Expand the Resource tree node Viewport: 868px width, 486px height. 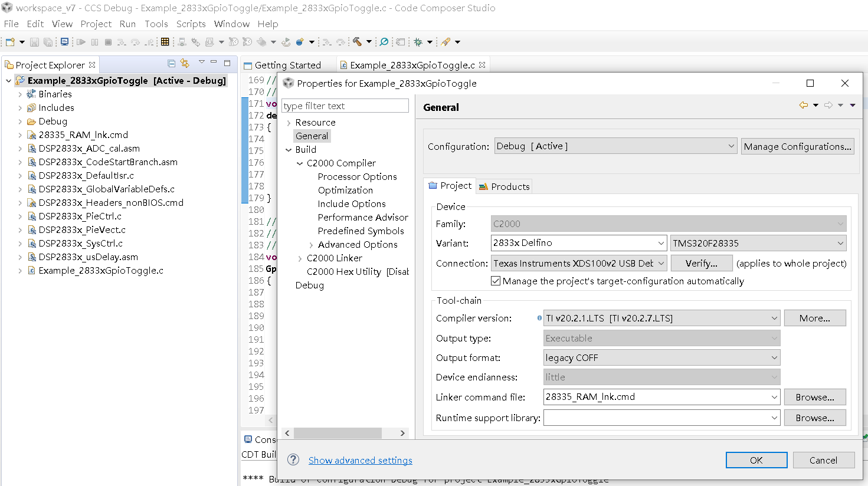click(289, 123)
